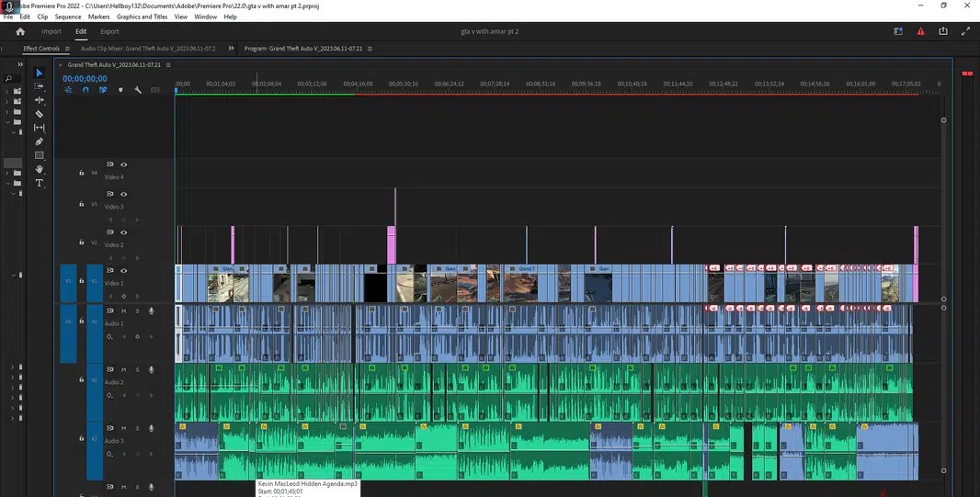This screenshot has width=980, height=497.
Task: Add keyframe on Audio 1 track
Action: point(138,336)
